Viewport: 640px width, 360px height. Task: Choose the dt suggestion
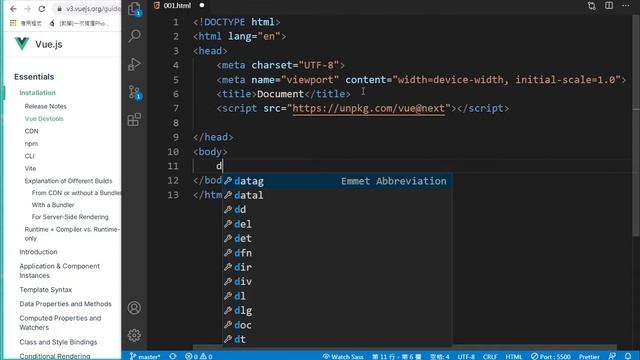pos(337,339)
